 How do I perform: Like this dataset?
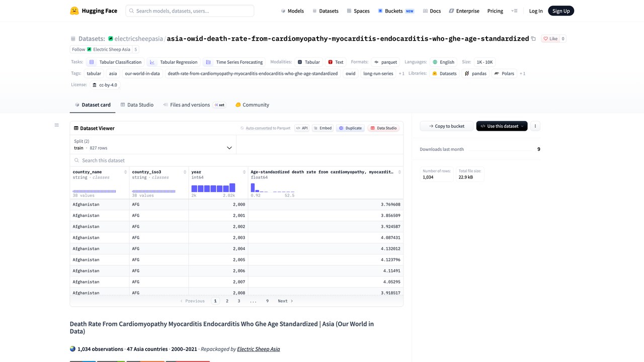pyautogui.click(x=550, y=39)
